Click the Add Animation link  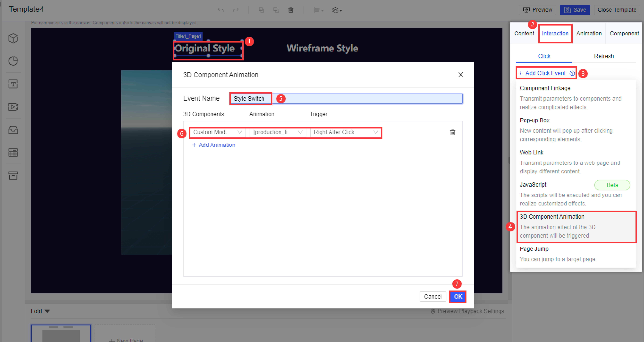[213, 145]
